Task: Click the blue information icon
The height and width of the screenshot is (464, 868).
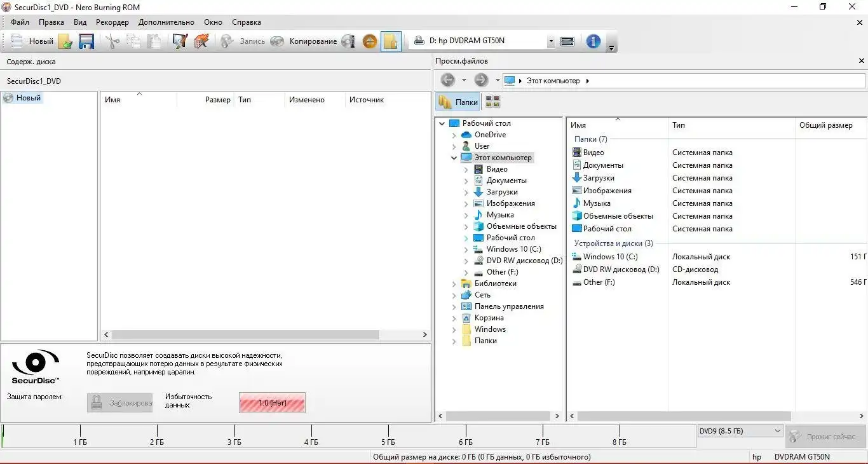Action: click(x=593, y=41)
